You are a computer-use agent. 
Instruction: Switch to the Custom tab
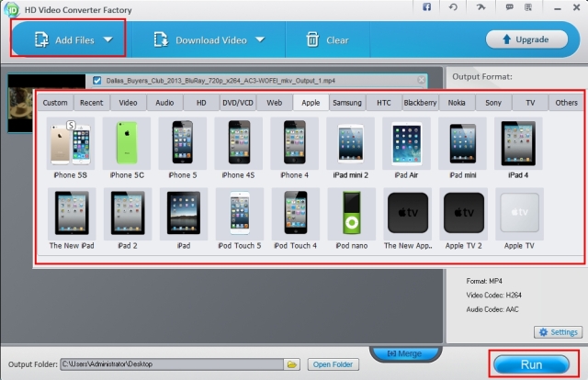click(x=55, y=103)
